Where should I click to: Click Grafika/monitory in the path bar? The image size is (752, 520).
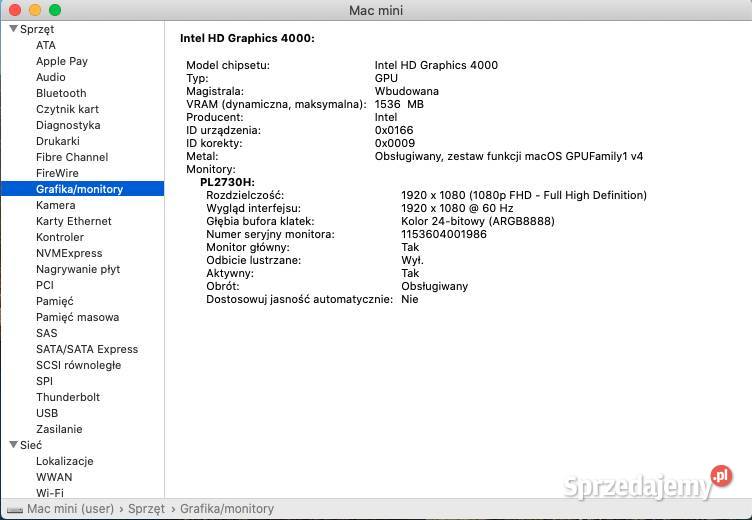pyautogui.click(x=227, y=508)
